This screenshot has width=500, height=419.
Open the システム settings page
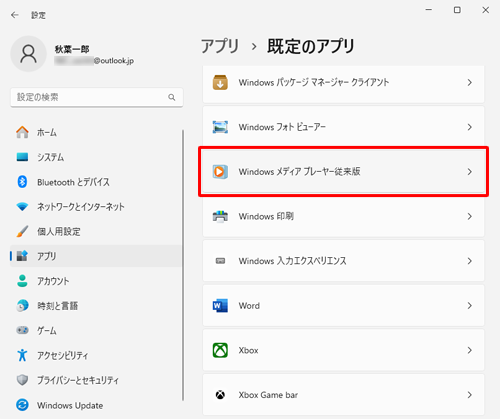(96, 157)
